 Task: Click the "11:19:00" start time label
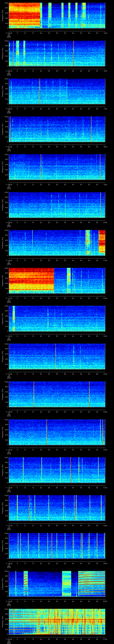[x=9, y=601]
